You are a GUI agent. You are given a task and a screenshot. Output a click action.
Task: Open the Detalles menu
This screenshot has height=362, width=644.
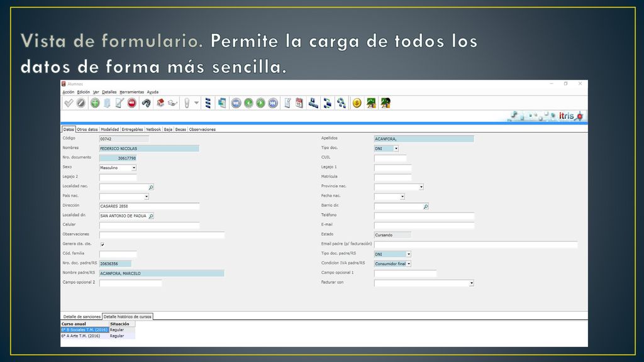(x=109, y=92)
